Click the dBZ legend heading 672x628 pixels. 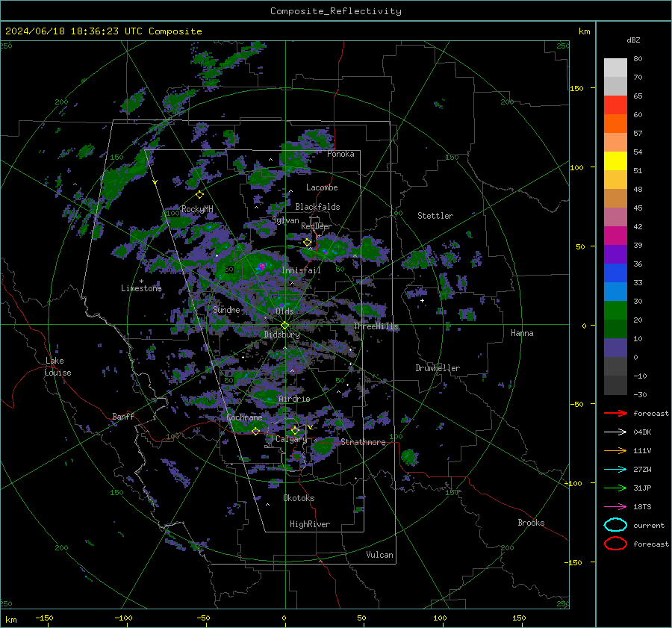tap(633, 40)
